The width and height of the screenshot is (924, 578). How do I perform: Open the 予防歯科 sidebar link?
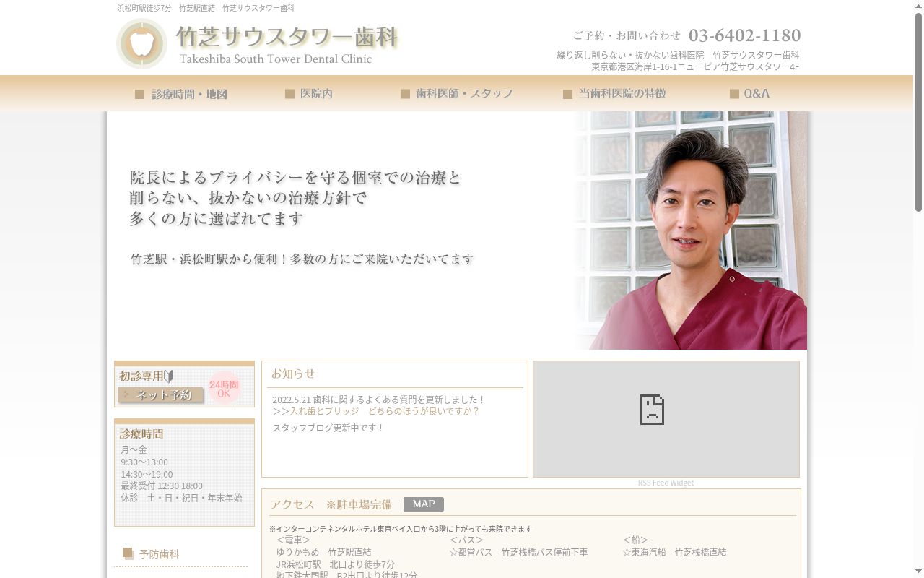pyautogui.click(x=160, y=554)
